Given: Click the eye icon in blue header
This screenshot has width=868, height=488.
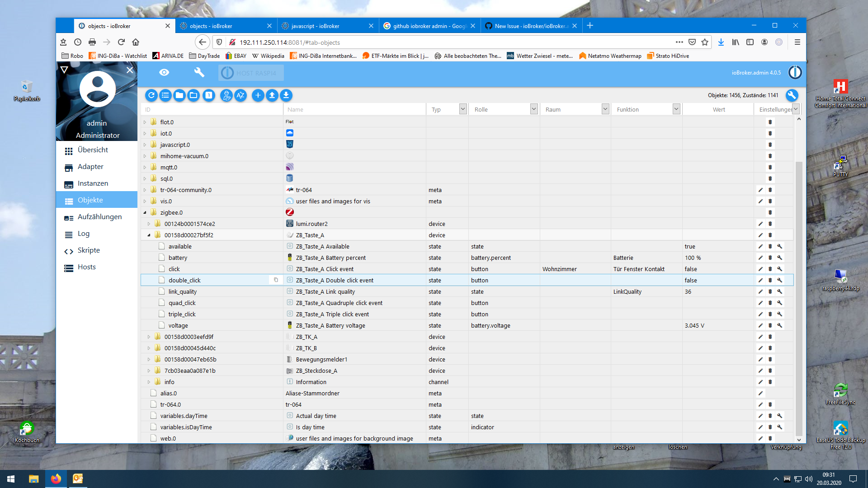Looking at the screenshot, I should [164, 72].
